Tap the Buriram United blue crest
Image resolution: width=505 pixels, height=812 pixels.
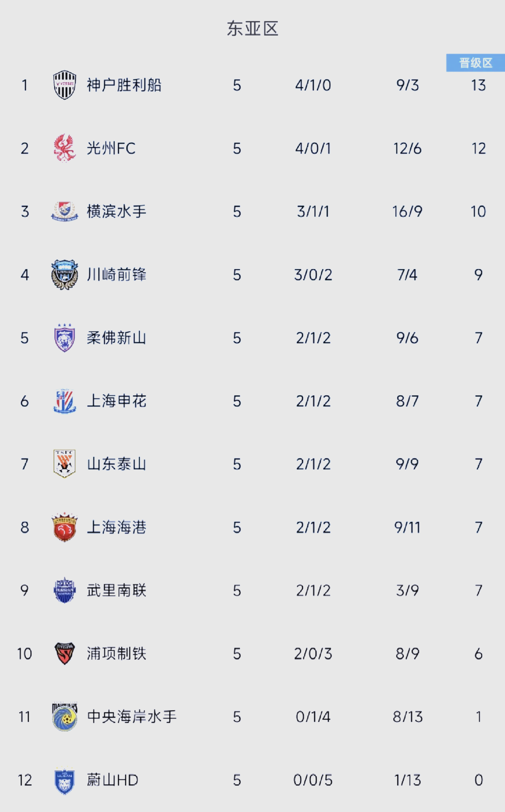click(65, 590)
